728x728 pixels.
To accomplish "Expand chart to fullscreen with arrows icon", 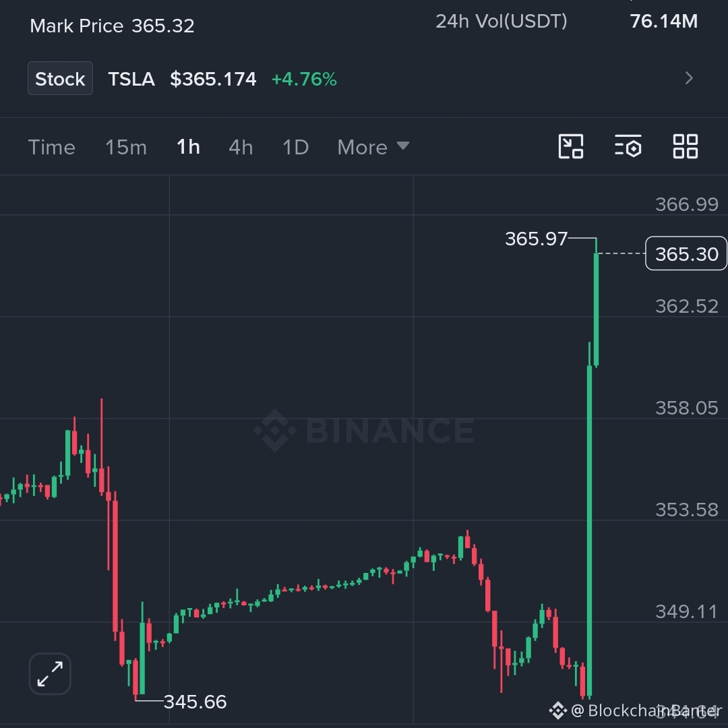I will coord(50,673).
